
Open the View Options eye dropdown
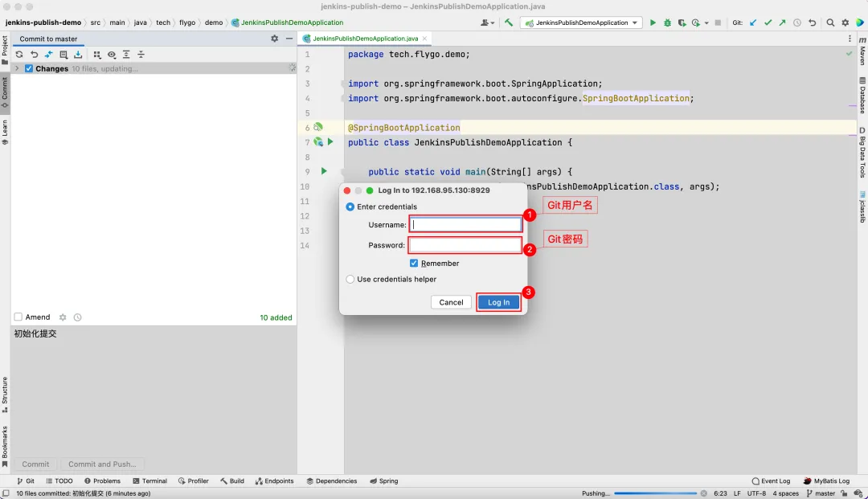pos(112,54)
